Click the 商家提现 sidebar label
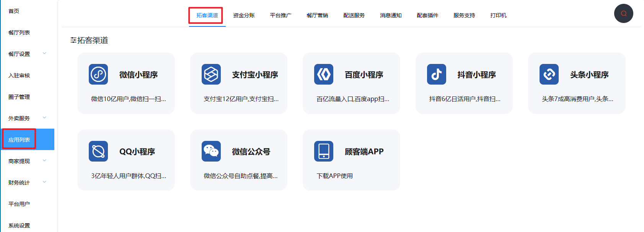This screenshot has width=644, height=232. pos(19,161)
